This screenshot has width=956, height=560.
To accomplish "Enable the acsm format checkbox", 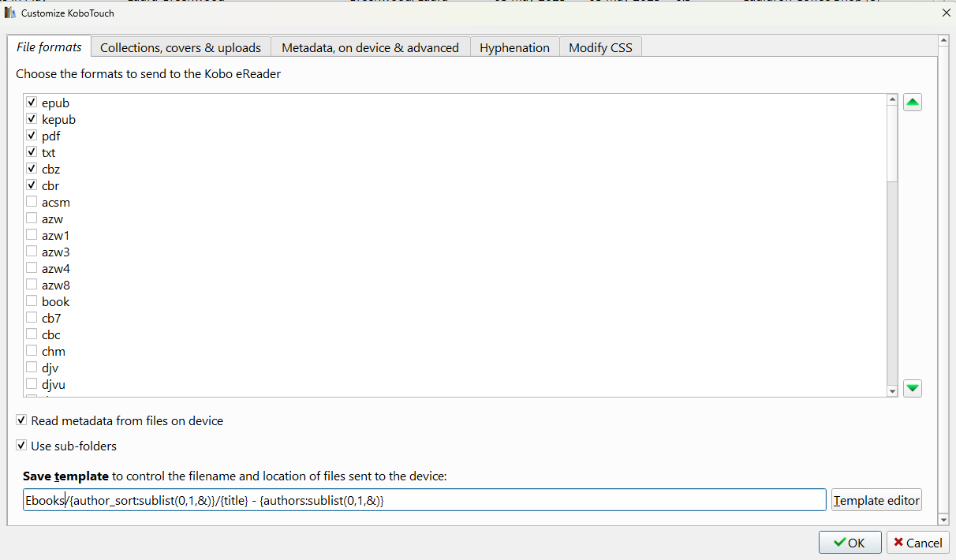I will tap(32, 202).
